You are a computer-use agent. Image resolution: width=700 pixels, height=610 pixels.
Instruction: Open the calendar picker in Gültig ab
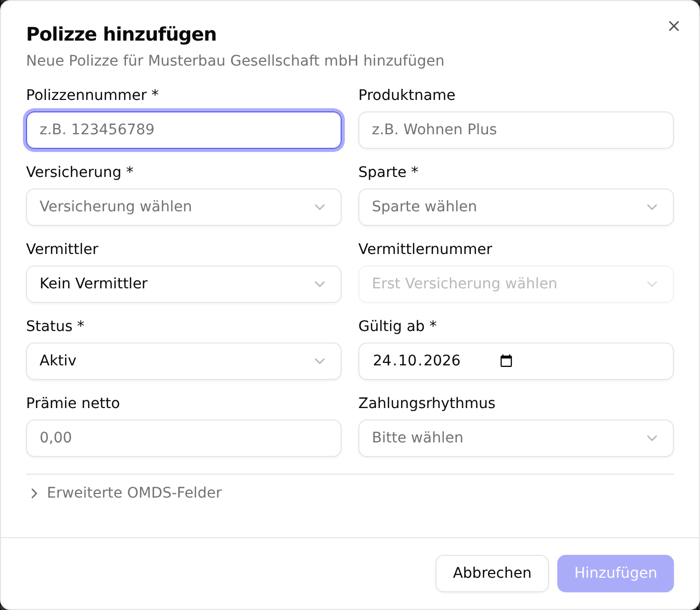point(506,361)
